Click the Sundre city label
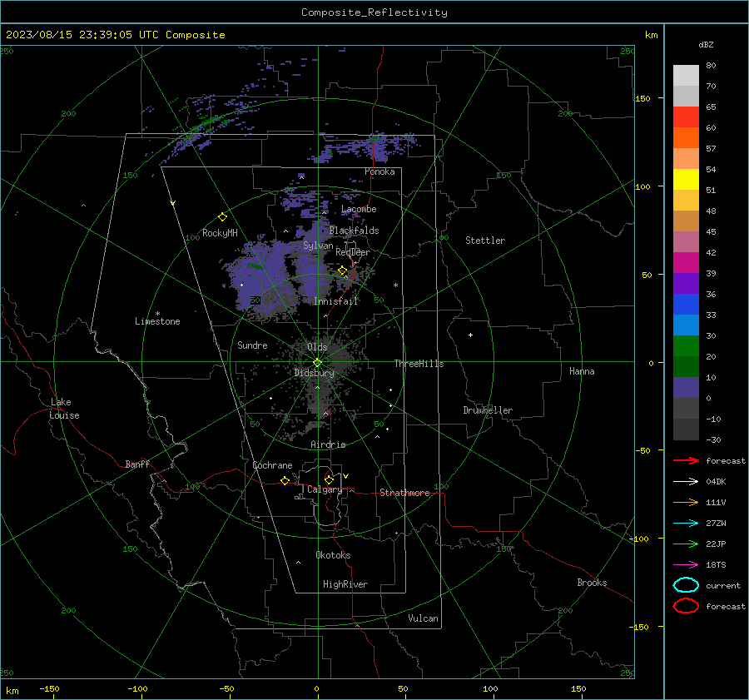The height and width of the screenshot is (700, 749). (x=252, y=345)
